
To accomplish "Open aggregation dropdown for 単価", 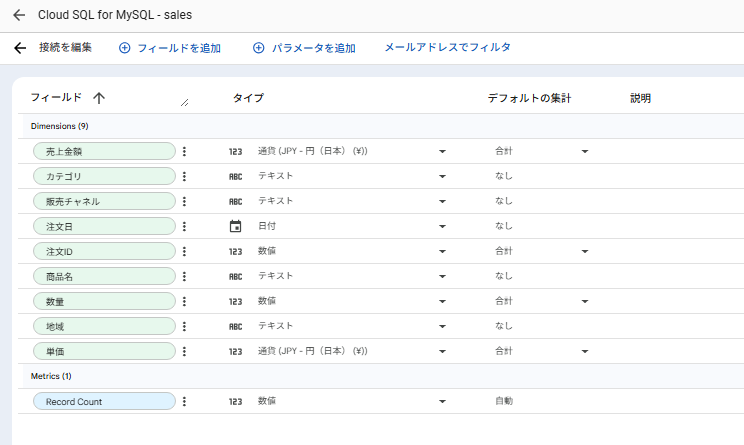I will pyautogui.click(x=585, y=352).
